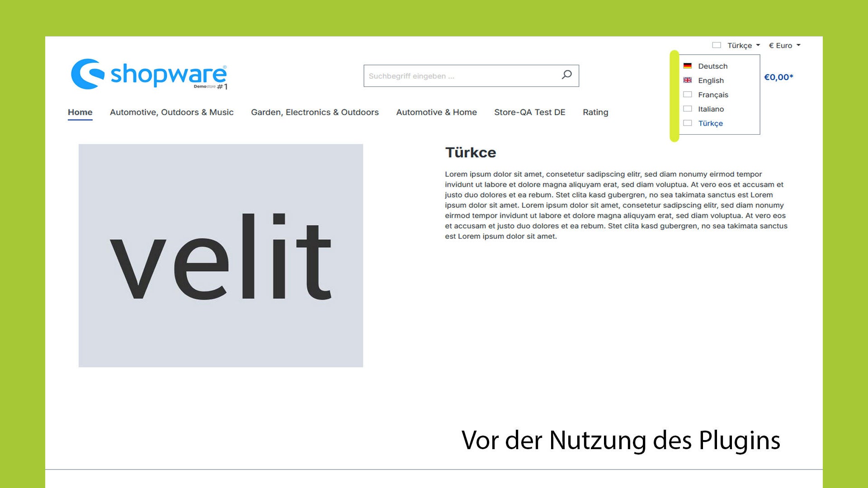Expand the Euro currency selector
Screen dimensions: 868x488
tap(783, 45)
